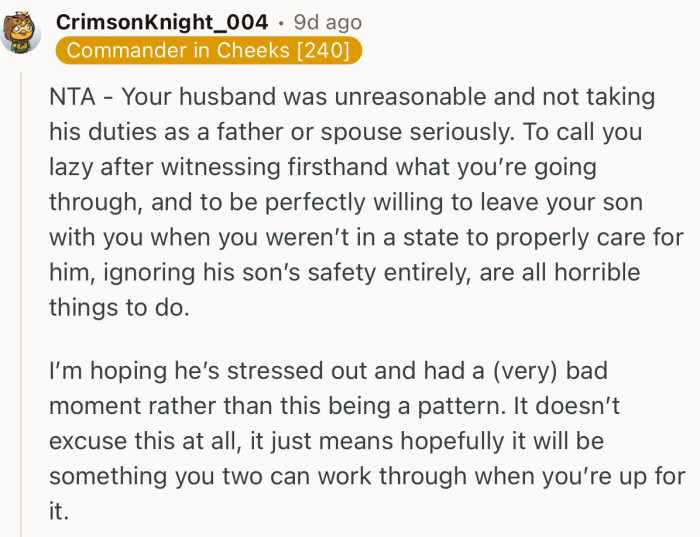
Task: Click the word 'unreasonable' in the first line
Action: (x=410, y=97)
